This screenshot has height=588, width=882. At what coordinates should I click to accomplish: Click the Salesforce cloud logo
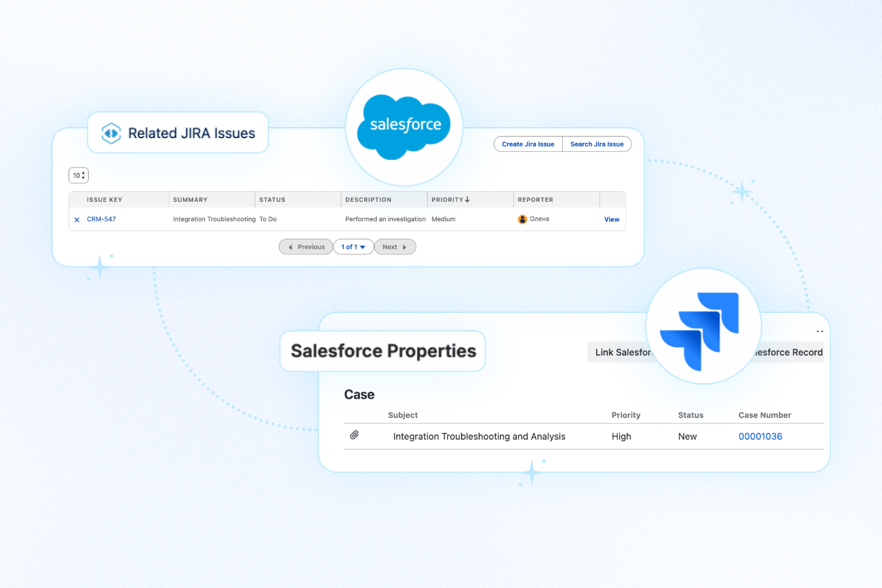click(x=404, y=126)
